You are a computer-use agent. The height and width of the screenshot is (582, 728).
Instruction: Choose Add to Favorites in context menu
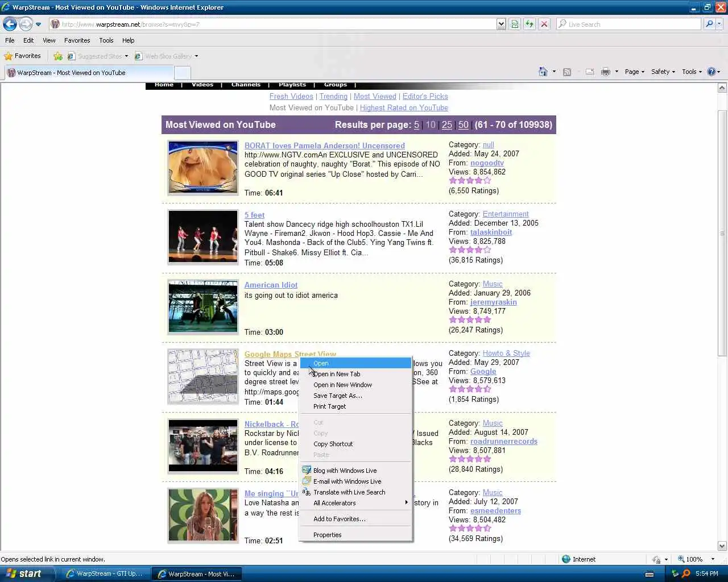click(x=355, y=519)
